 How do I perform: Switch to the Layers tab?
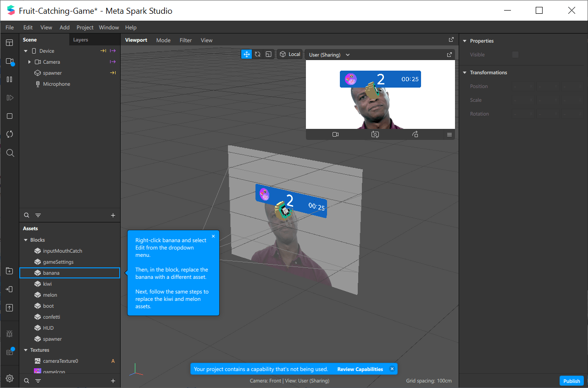tap(80, 40)
